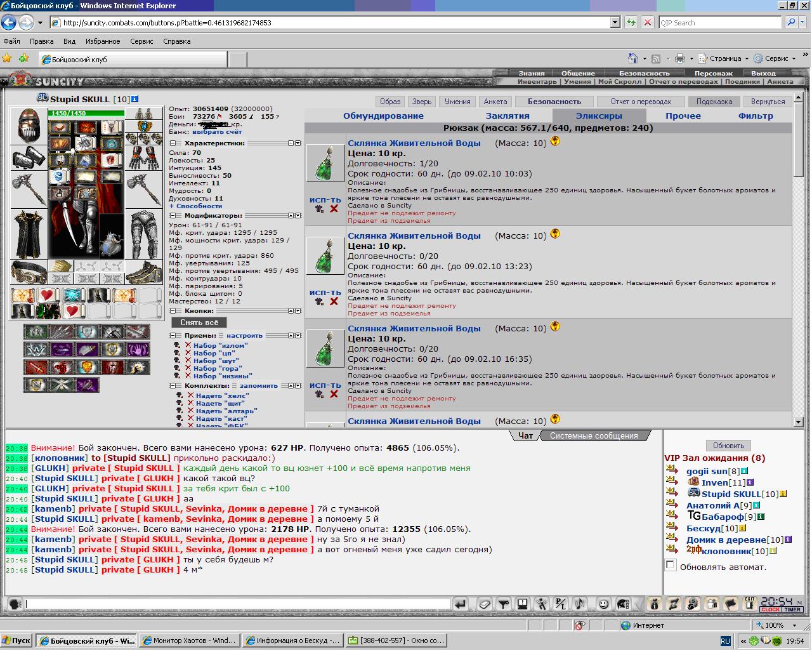Screen dimensions: 812x650
Task: Collapse the Приемы section
Action: [173, 335]
